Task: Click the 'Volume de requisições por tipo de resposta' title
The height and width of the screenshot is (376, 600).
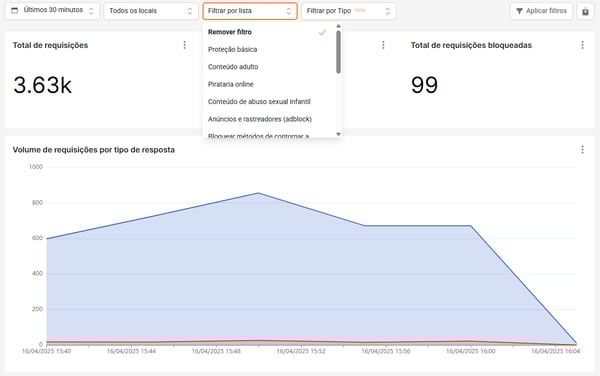Action: pyautogui.click(x=94, y=150)
